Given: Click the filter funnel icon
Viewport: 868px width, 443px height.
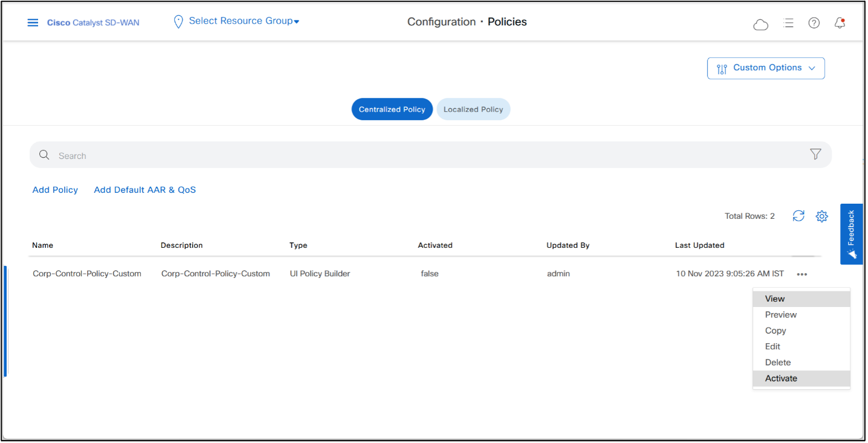Looking at the screenshot, I should pos(815,155).
